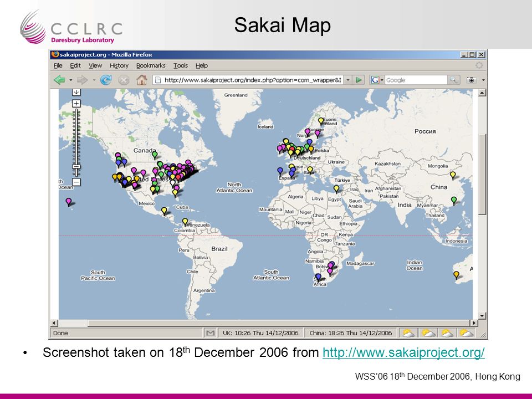This screenshot has width=532, height=399.
Task: Click the scroll up arrow of the page
Action: click(x=483, y=93)
